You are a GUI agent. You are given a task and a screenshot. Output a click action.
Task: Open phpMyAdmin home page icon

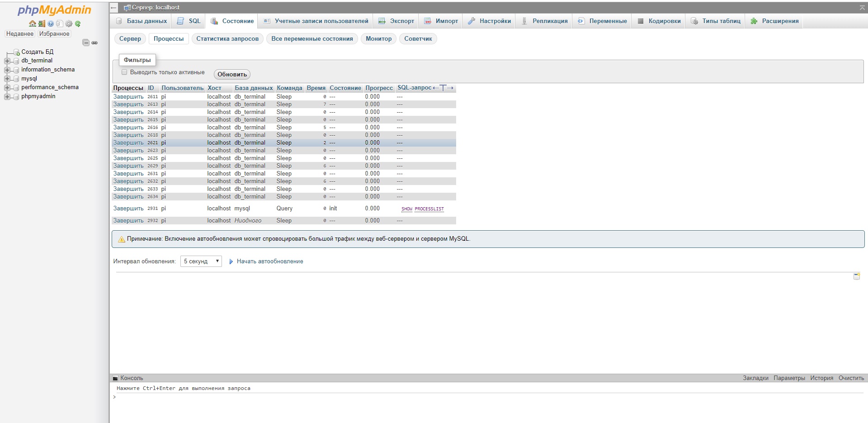pos(33,24)
